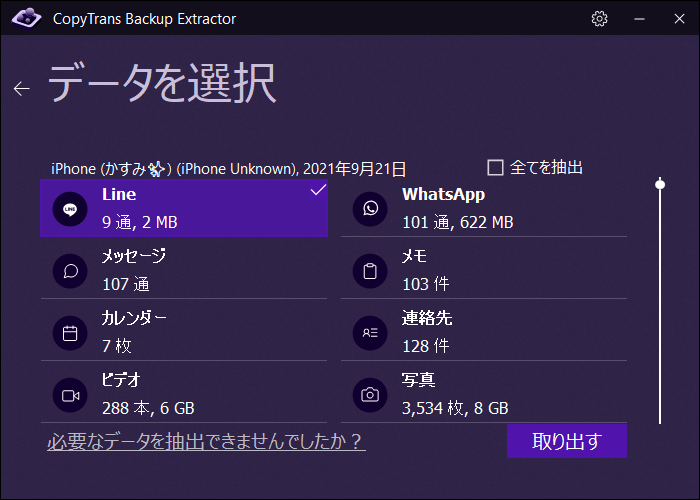
Task: Open settings with the gear icon
Action: click(x=599, y=19)
